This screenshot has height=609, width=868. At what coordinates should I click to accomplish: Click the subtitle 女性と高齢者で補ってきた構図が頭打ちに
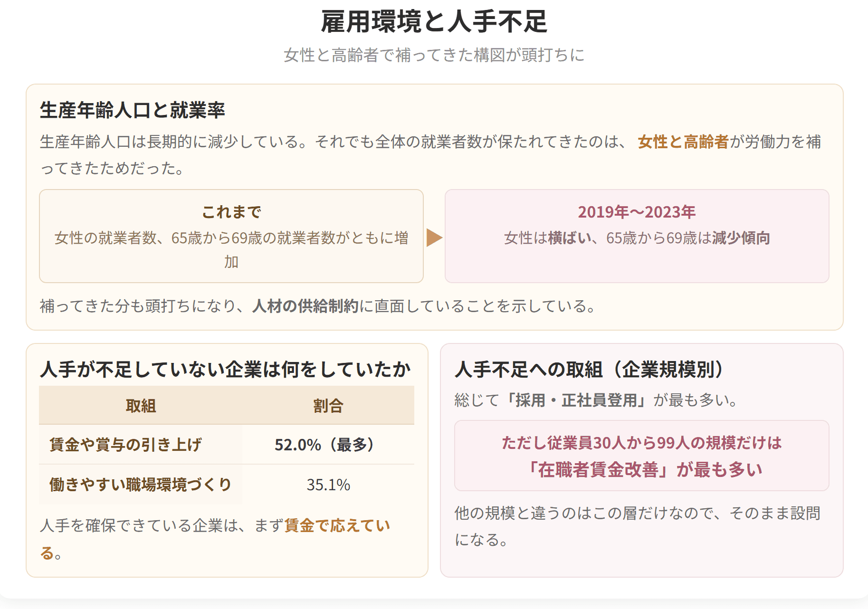434,55
